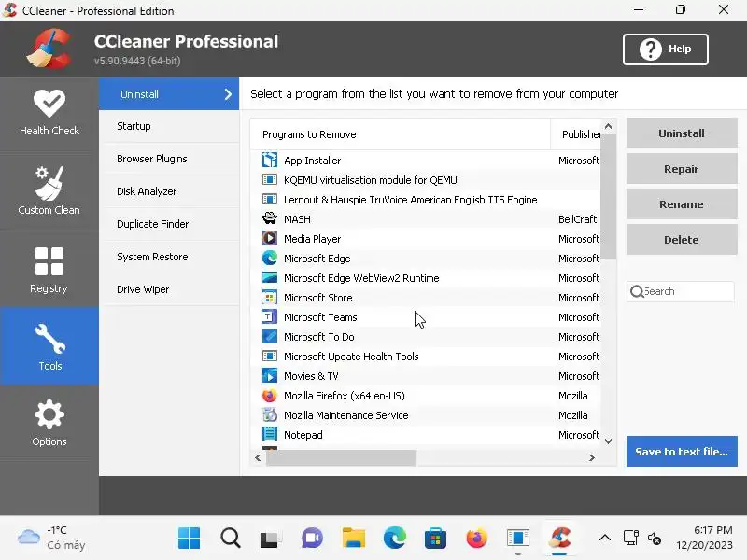This screenshot has width=747, height=560.
Task: Click horizontal scrollbar right arrow
Action: (592, 457)
